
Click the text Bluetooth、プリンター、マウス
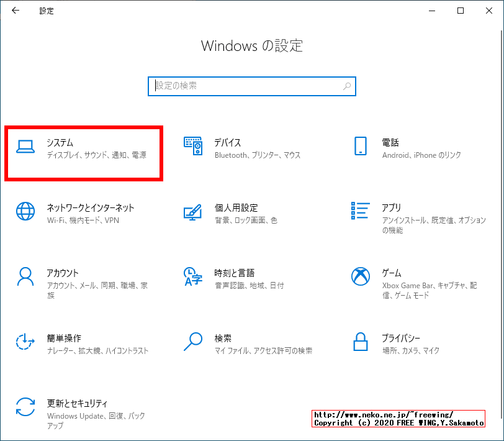tap(258, 155)
